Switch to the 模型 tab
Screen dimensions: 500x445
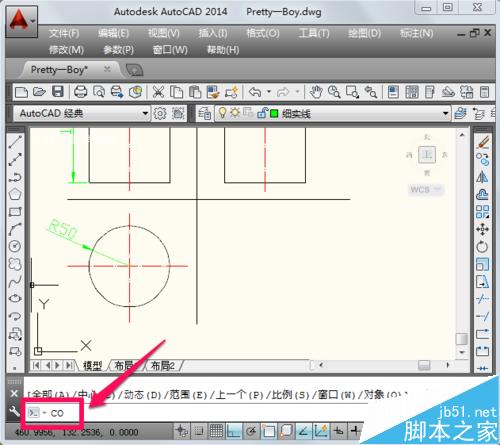pos(92,366)
